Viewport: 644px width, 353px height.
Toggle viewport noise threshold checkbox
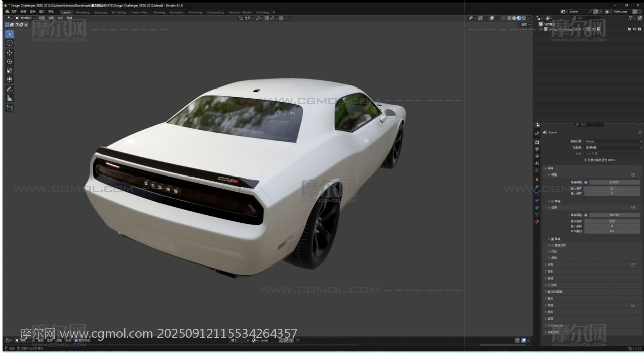coord(586,182)
